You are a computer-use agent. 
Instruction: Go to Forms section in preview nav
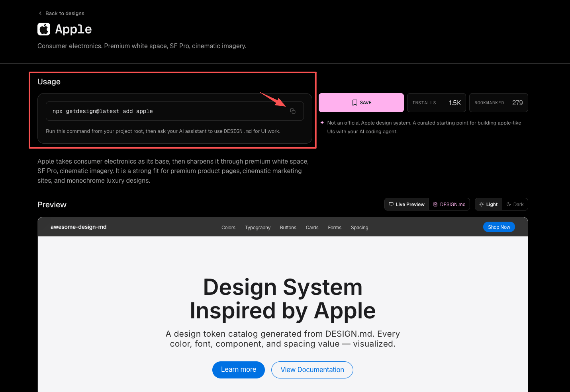point(335,228)
